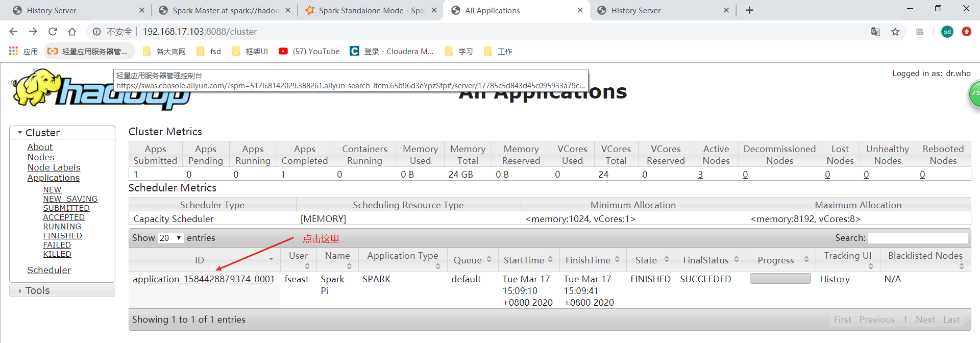The image size is (980, 343).
Task: Click the red extension icon in toolbar
Action: tap(966, 32)
